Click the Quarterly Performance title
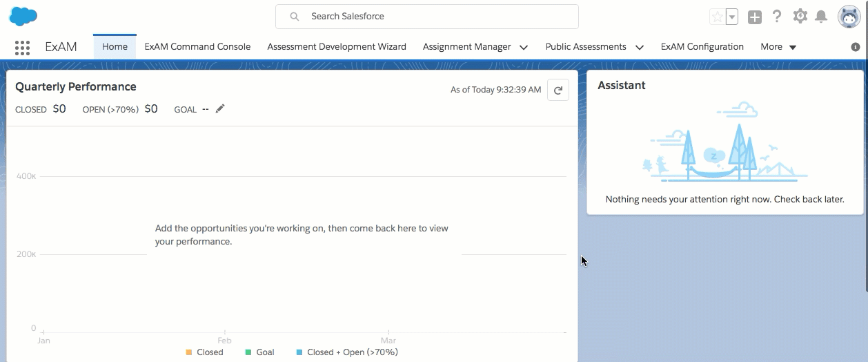Image resolution: width=868 pixels, height=362 pixels. 76,86
